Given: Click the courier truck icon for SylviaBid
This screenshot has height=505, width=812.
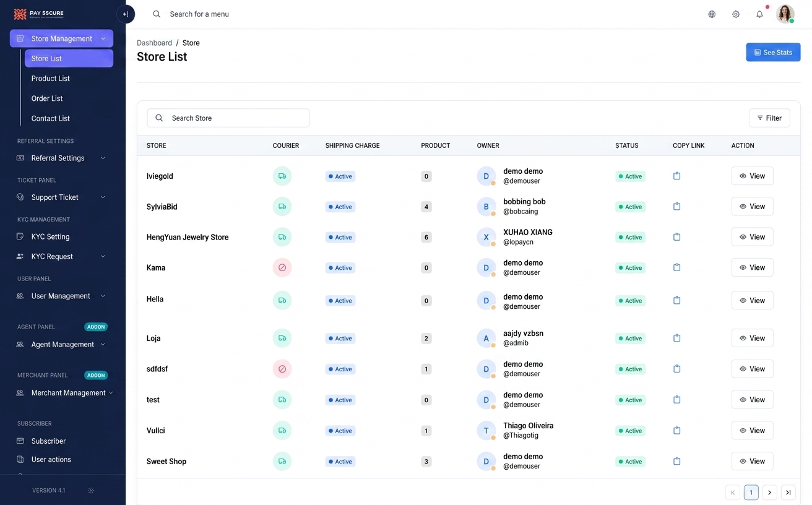Looking at the screenshot, I should (282, 207).
